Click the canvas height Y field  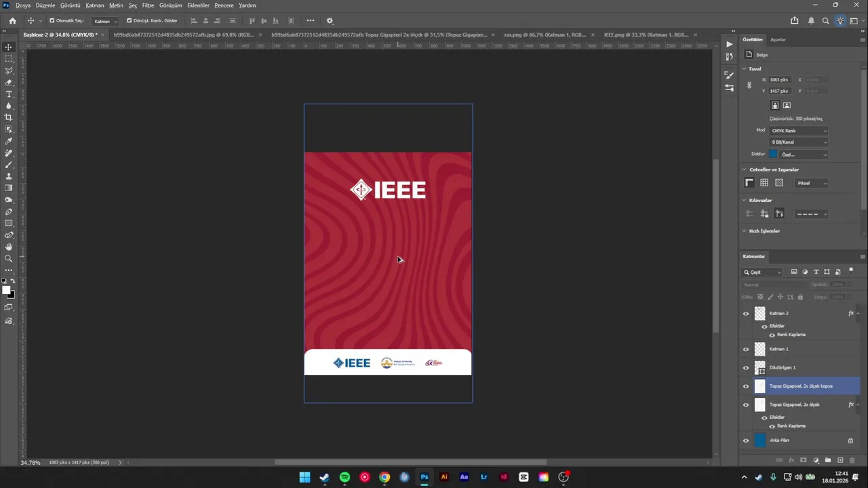pyautogui.click(x=779, y=91)
